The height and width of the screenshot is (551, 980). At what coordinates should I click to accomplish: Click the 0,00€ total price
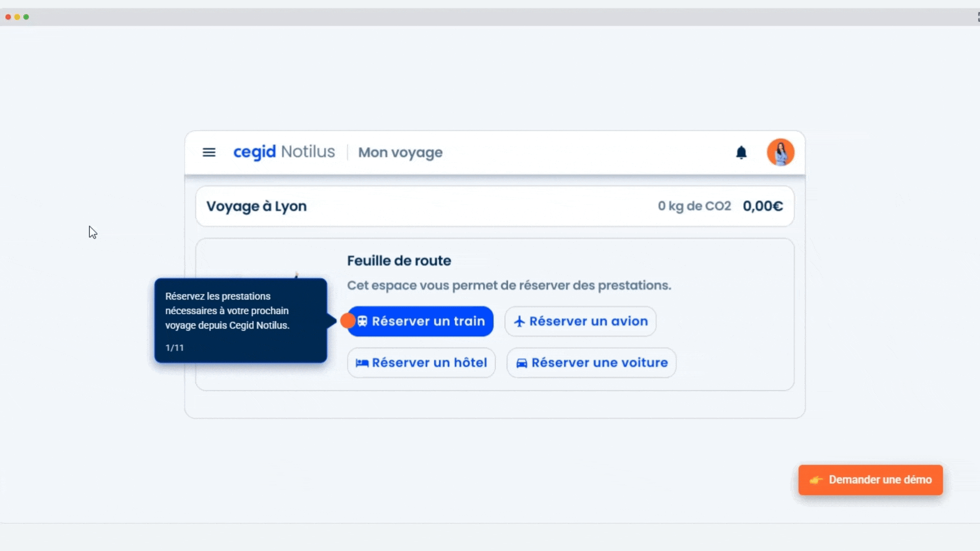[763, 206]
